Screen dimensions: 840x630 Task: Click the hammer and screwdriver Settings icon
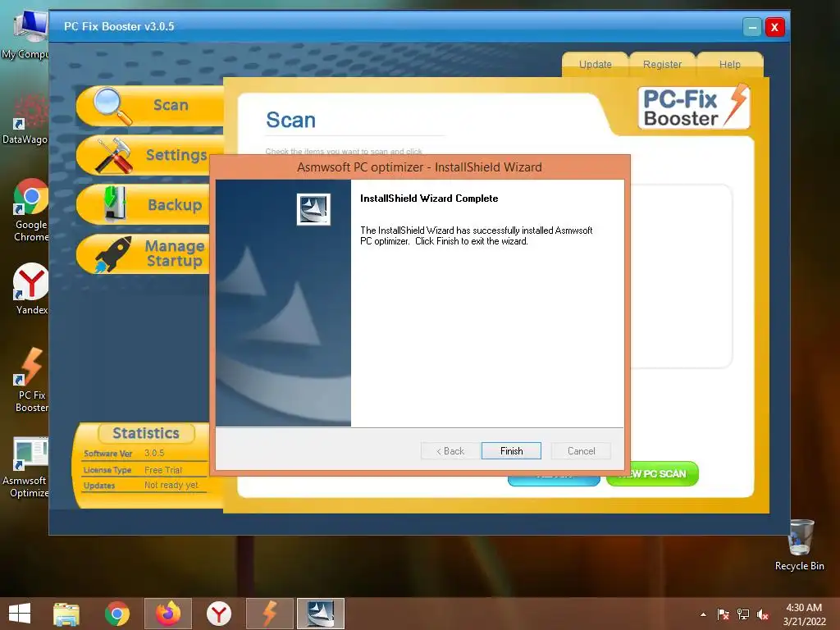[114, 155]
